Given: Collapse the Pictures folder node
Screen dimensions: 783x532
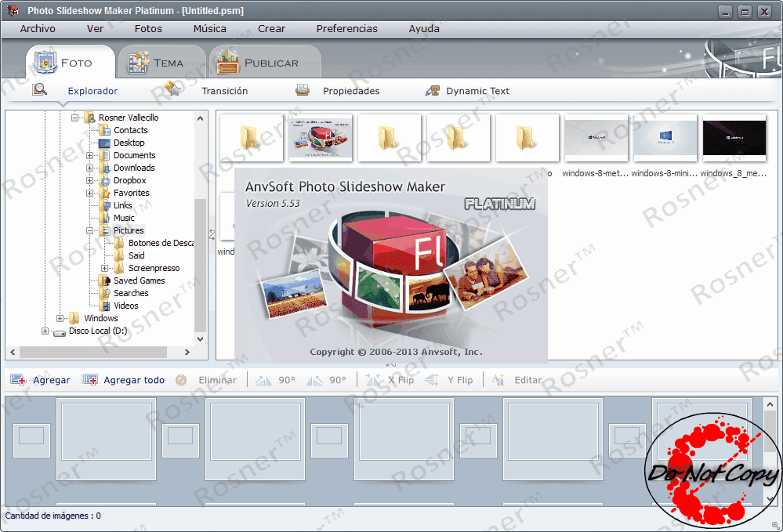Looking at the screenshot, I should 89,230.
